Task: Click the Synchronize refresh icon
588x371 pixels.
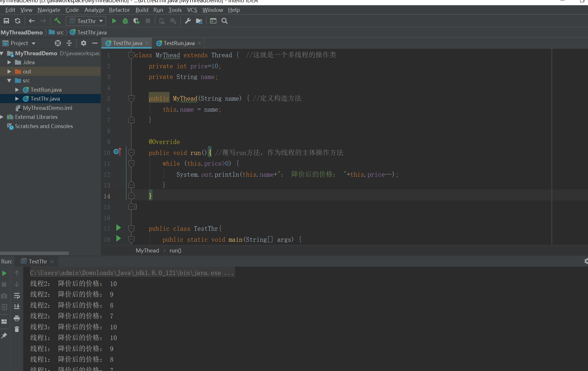Action: (x=18, y=21)
